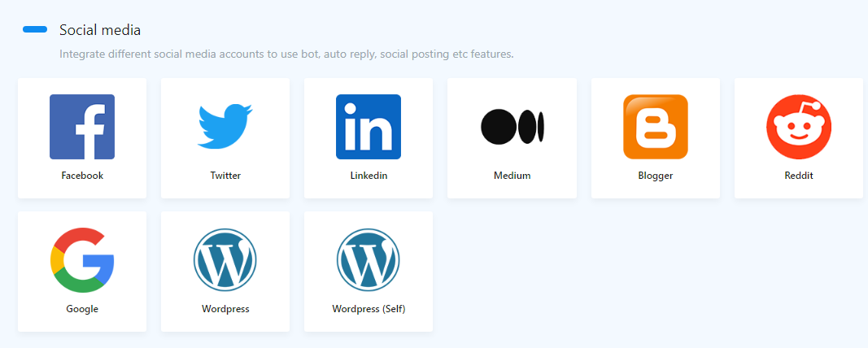
Task: Click the Wordpress (Self) logo icon
Action: click(x=369, y=260)
